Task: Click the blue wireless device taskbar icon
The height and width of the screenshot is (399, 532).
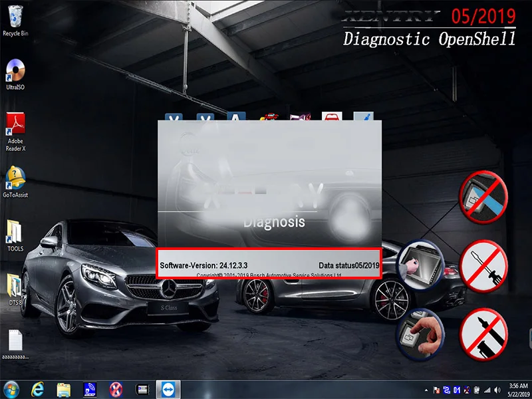Action: (90, 390)
